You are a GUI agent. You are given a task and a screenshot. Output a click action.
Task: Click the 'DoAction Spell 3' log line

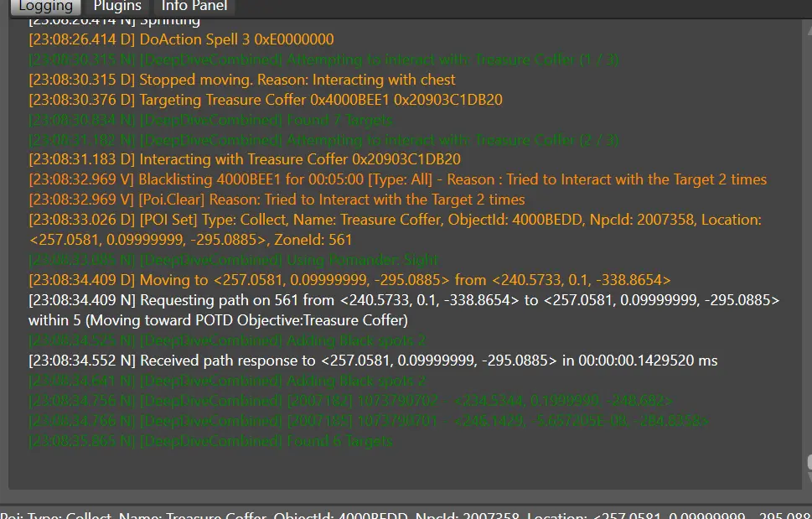[x=181, y=39]
